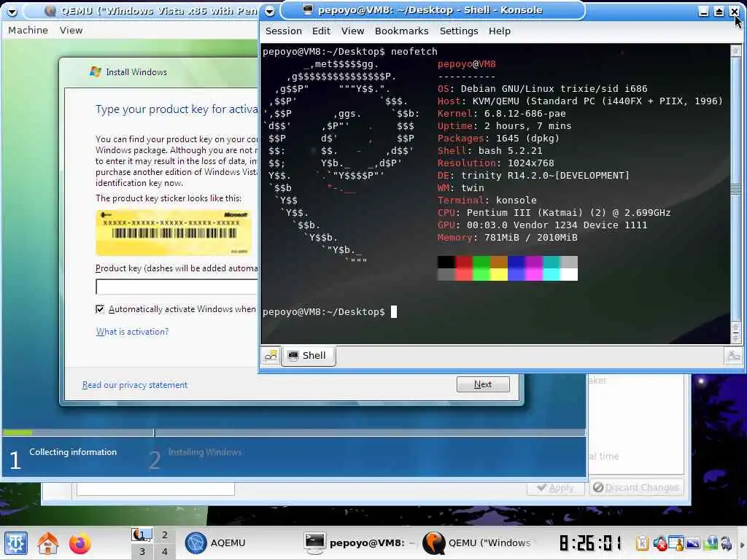
Task: Click 'Terminal: konsole' line in neofetch
Action: coord(487,201)
